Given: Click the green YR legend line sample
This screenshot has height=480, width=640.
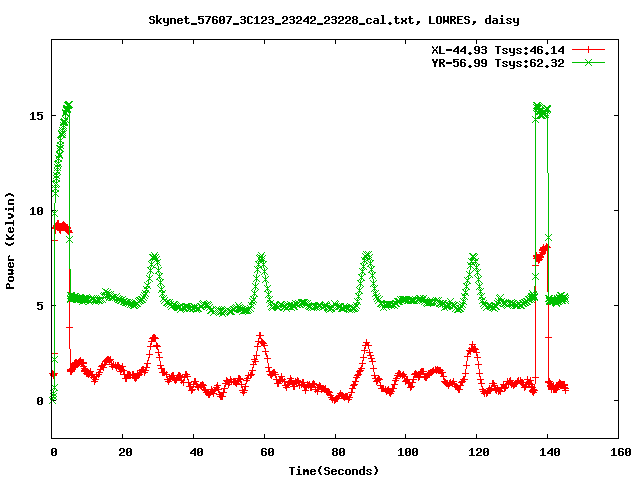Looking at the screenshot, I should tap(588, 62).
